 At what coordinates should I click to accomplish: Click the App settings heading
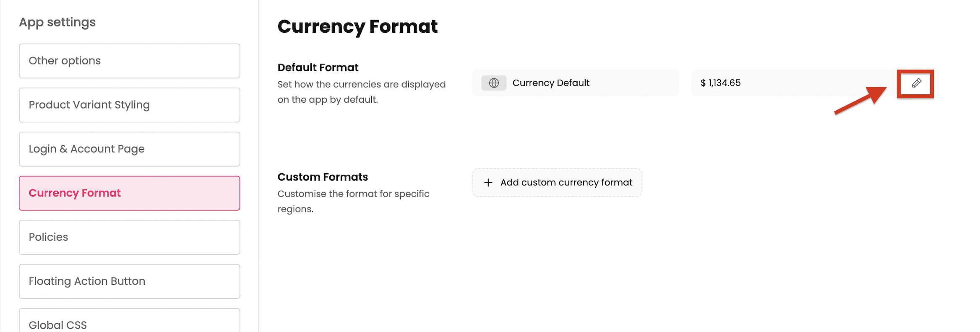(57, 22)
